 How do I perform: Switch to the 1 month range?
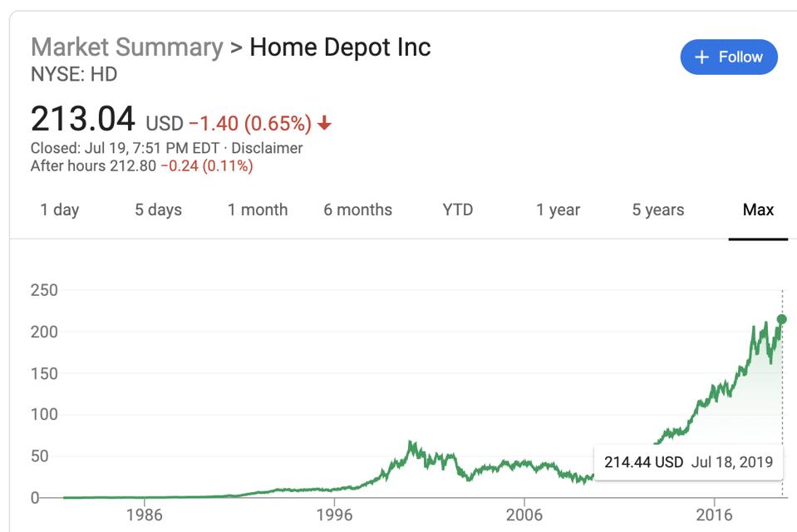pos(258,210)
